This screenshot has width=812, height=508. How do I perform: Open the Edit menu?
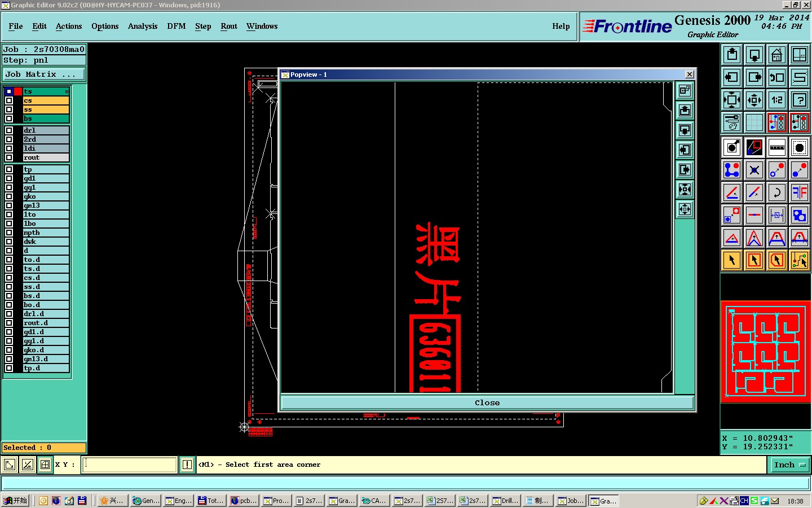[39, 26]
